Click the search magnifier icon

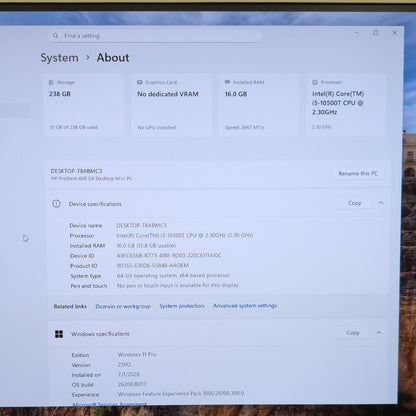pyautogui.click(x=56, y=35)
